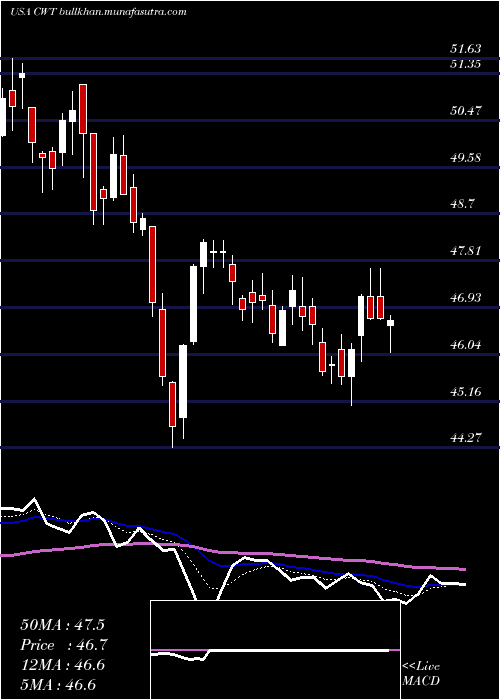500x700 pixels.
Task: Click the 47.81 price level label
Action: click(466, 251)
